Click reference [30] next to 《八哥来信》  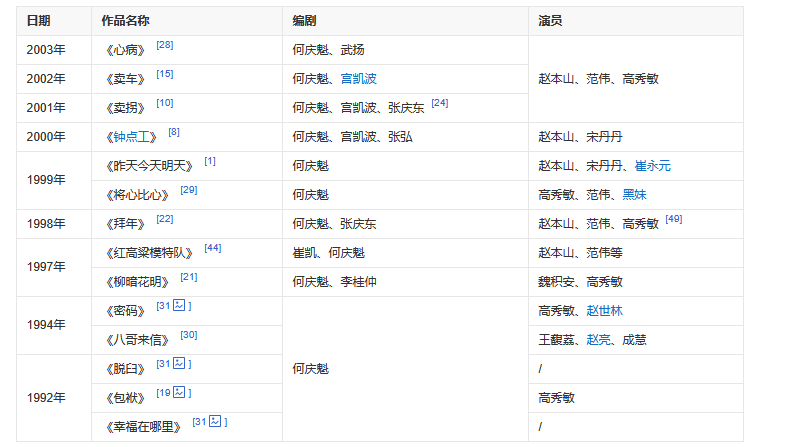[189, 335]
